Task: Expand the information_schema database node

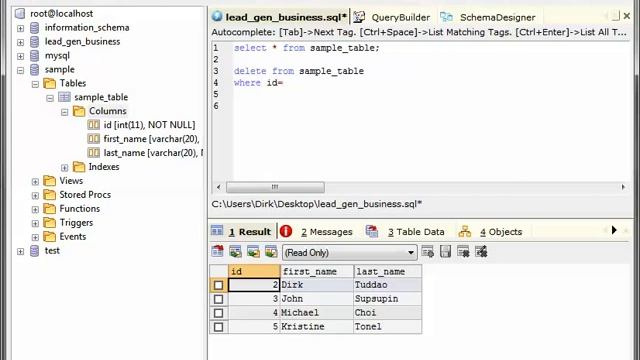Action: 20,28
